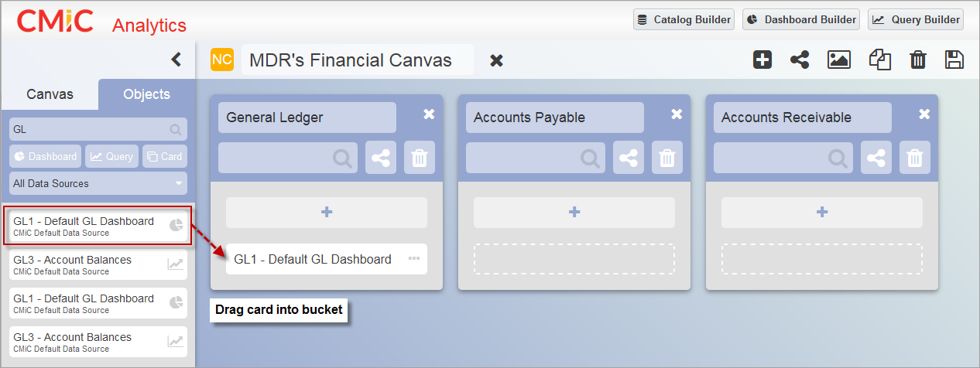Open the Query Builder

916,19
